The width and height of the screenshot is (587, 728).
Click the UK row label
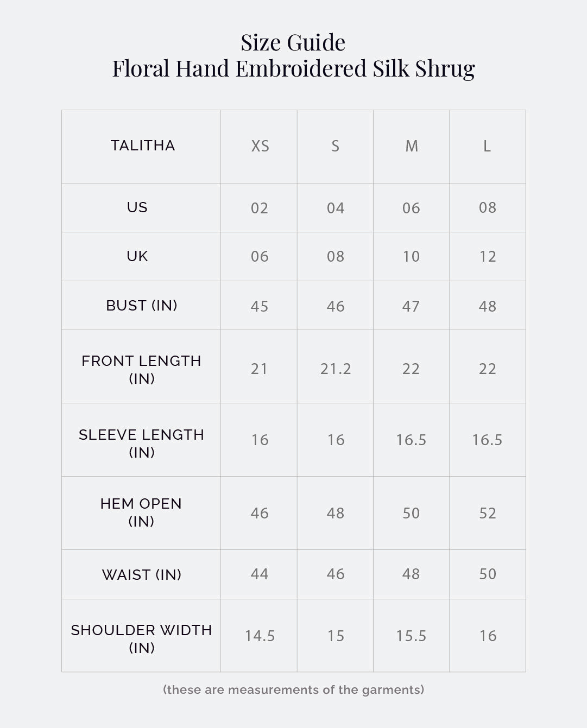(137, 256)
